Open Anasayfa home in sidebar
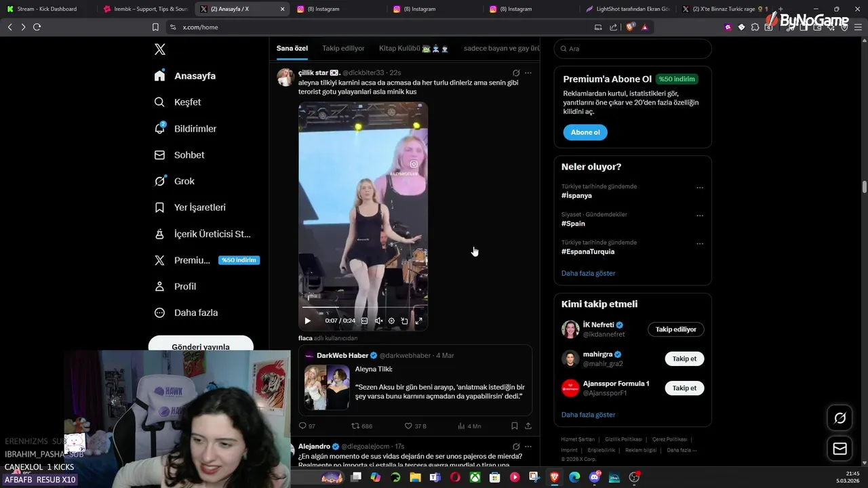Viewport: 868px width, 488px height. [185, 76]
